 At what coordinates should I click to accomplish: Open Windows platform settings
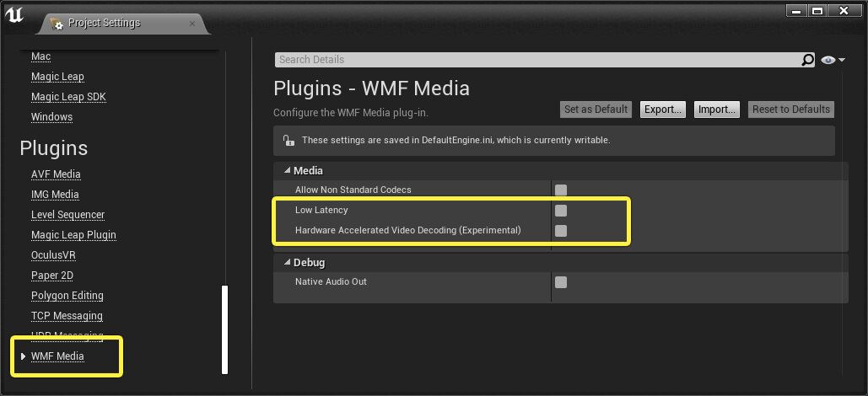pos(52,117)
